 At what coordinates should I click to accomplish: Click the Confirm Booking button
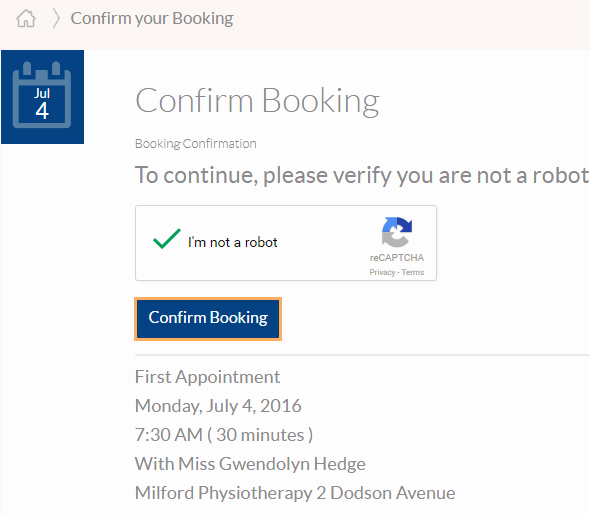coord(208,319)
